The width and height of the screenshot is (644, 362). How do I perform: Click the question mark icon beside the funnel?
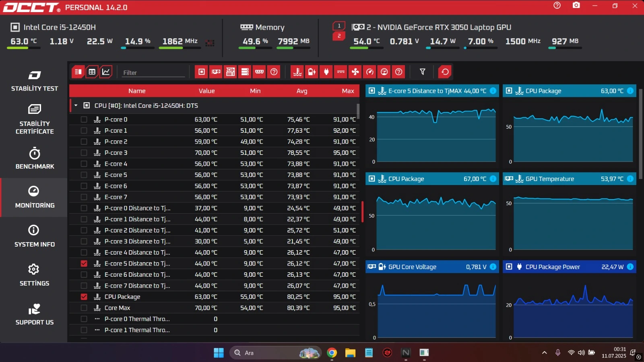pos(399,72)
